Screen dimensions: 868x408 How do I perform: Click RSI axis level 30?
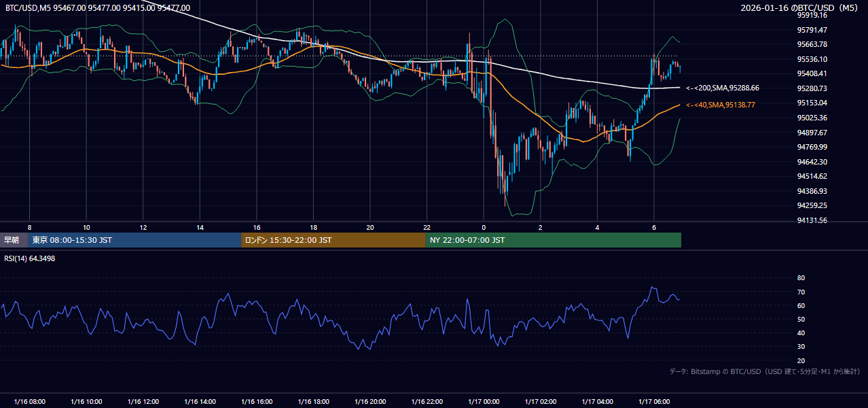[x=801, y=347]
